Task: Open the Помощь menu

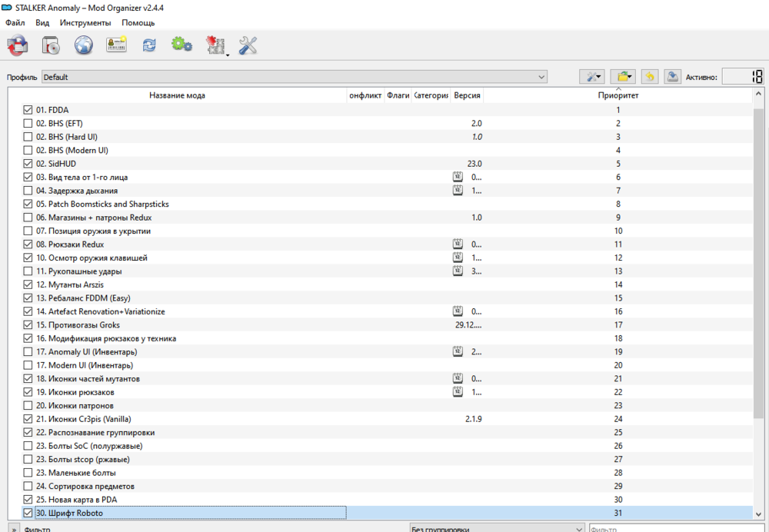Action: [x=138, y=23]
